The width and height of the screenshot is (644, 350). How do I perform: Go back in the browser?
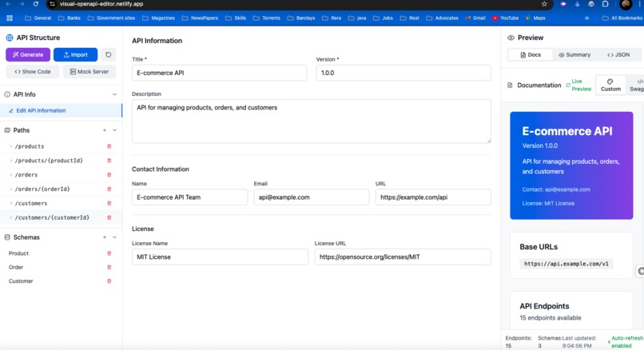pos(8,4)
